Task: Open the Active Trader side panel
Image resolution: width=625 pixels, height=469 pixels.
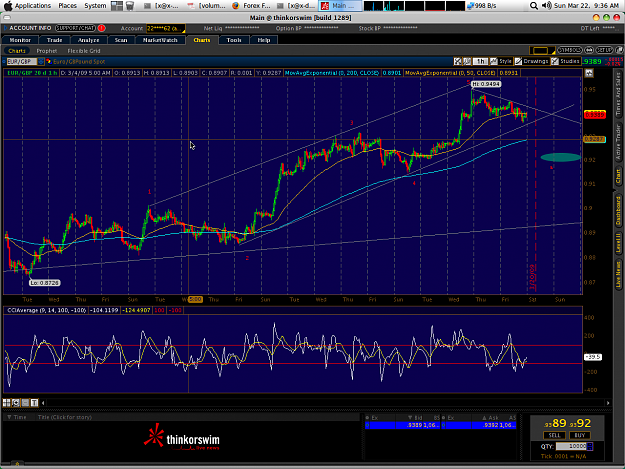Action: (x=618, y=142)
